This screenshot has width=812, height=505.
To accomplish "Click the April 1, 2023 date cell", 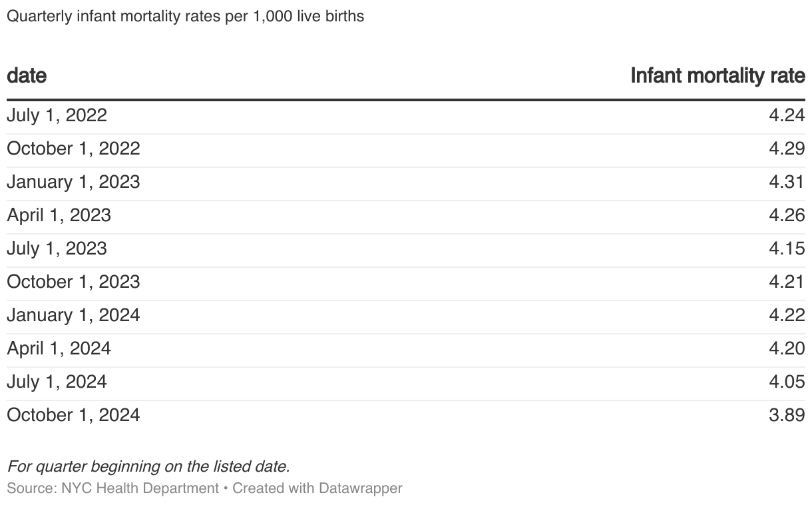I will (x=59, y=215).
